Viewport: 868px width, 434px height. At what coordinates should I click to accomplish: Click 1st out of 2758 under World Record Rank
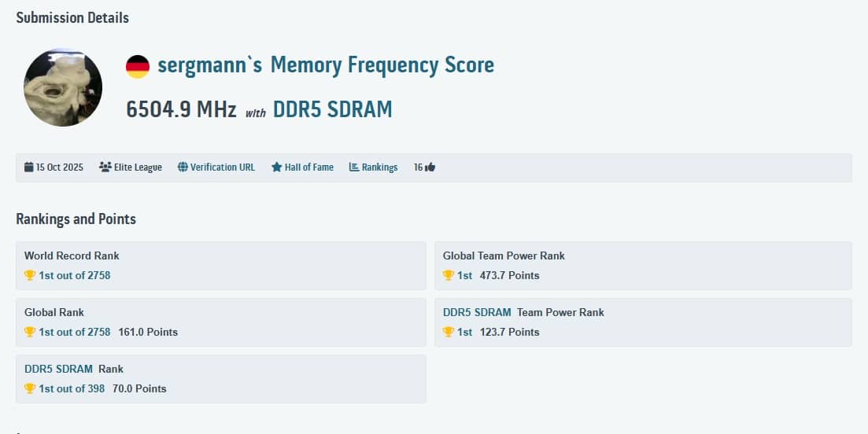click(75, 275)
